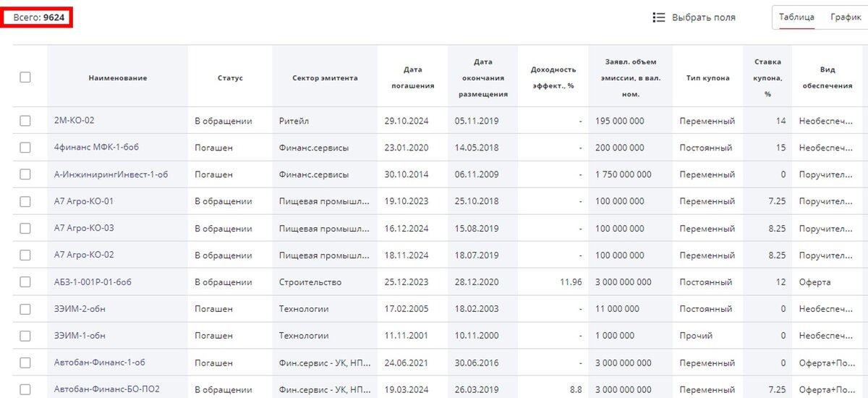
Task: Click the yield value 8.8
Action: pos(576,389)
